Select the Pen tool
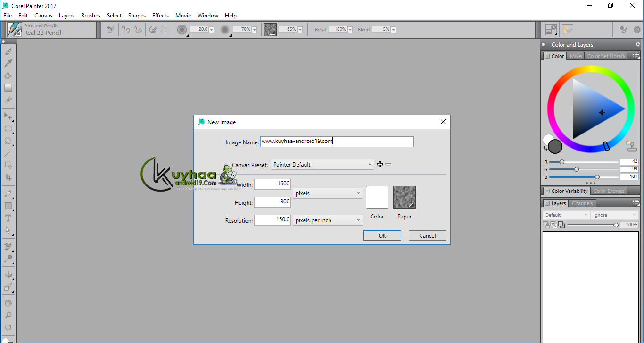The width and height of the screenshot is (644, 343). coord(8,193)
